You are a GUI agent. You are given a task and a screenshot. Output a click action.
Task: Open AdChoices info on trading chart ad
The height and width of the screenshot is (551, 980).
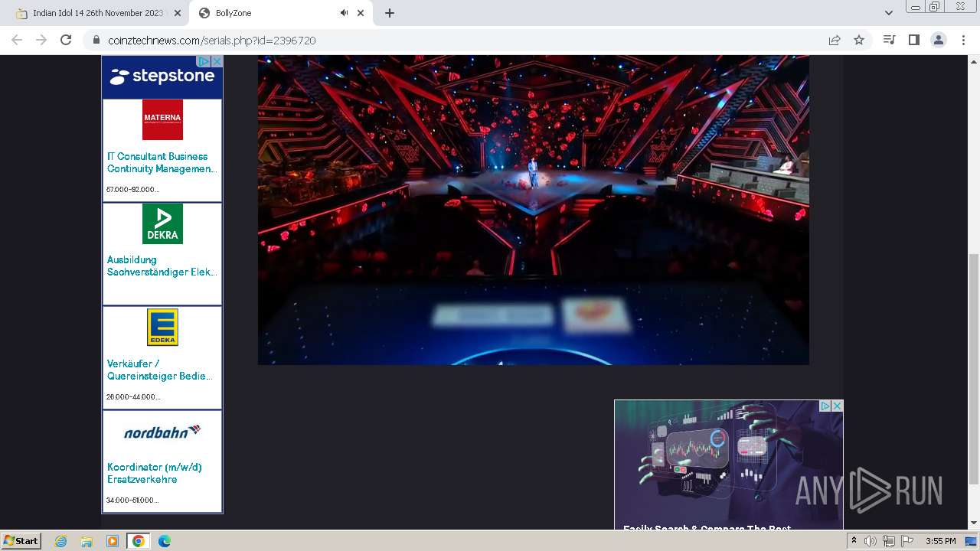point(825,406)
